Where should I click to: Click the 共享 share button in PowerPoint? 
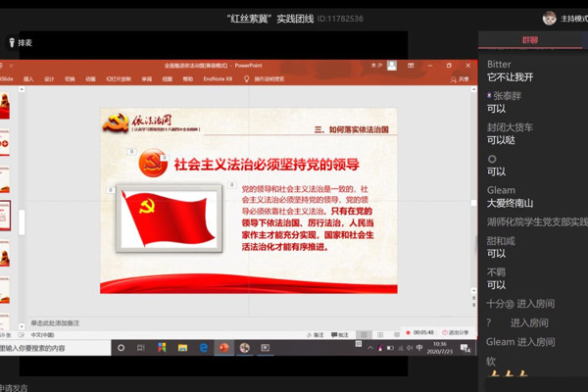[x=462, y=79]
